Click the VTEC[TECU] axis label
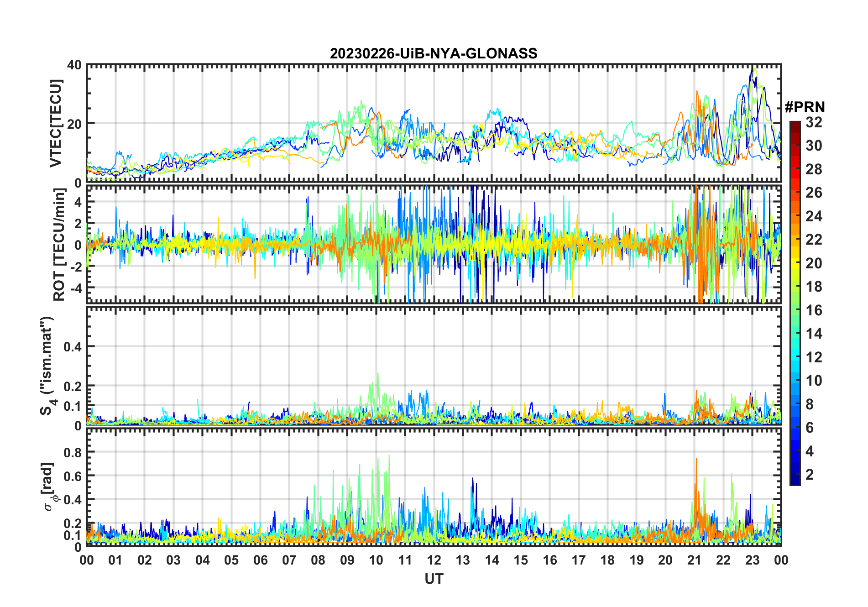The image size is (868, 607). pos(56,123)
